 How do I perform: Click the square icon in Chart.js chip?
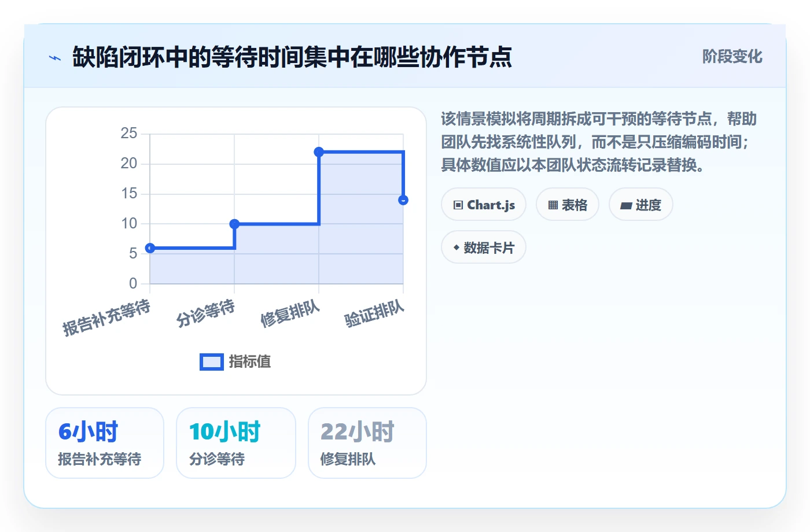pos(458,205)
